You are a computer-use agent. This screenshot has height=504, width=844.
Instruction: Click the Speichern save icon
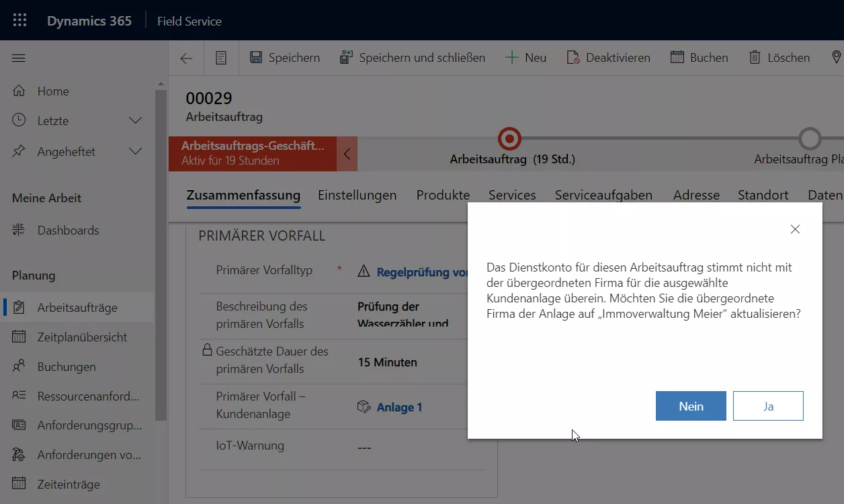256,58
